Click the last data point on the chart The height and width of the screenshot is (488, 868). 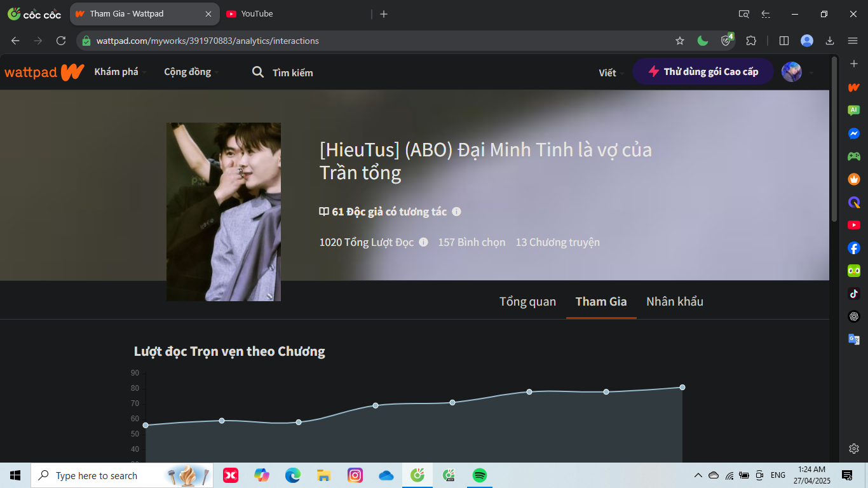[682, 387]
